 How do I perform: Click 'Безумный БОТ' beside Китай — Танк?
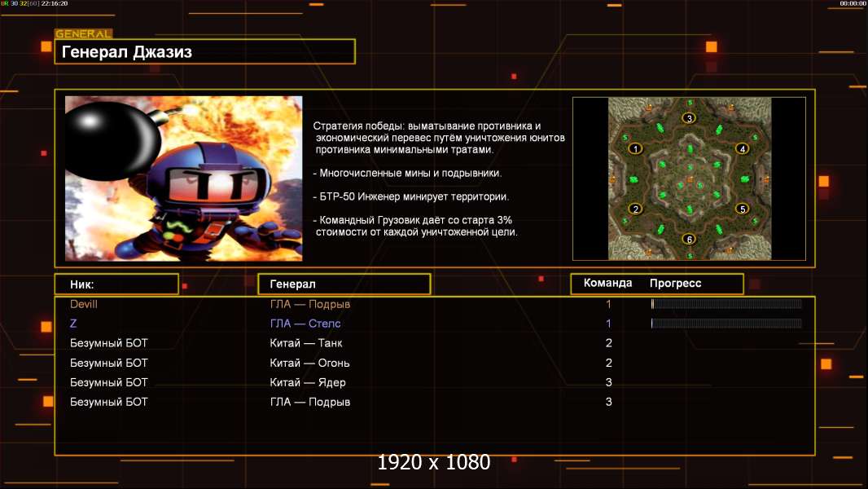(x=109, y=343)
